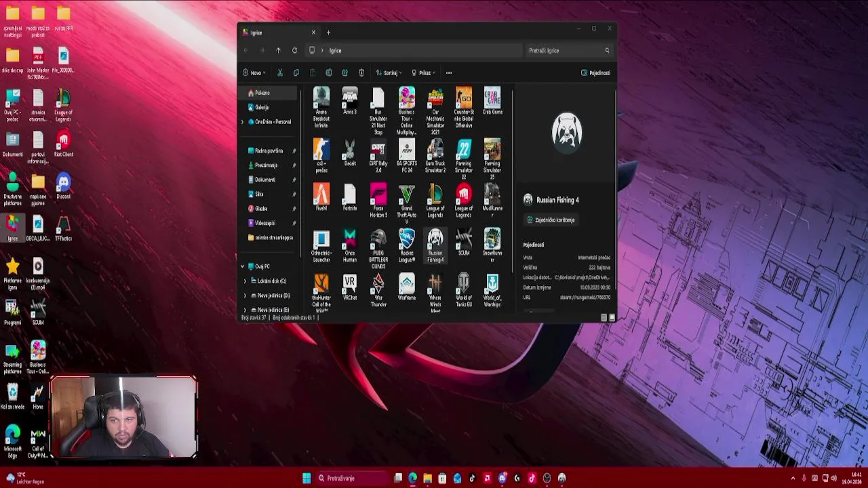Select the Warframe shortcut
Screen dimensions: 868x488
tap(407, 288)
